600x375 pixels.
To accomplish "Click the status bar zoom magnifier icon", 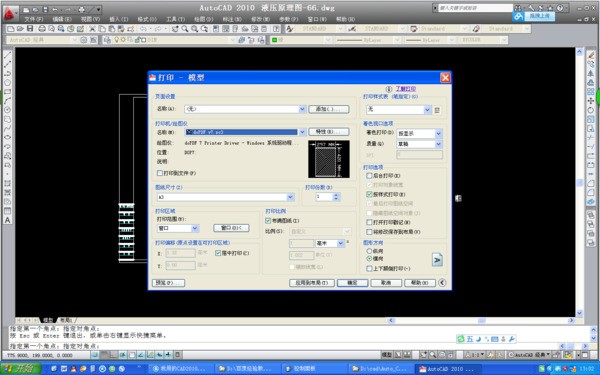I will pyautogui.click(x=432, y=355).
